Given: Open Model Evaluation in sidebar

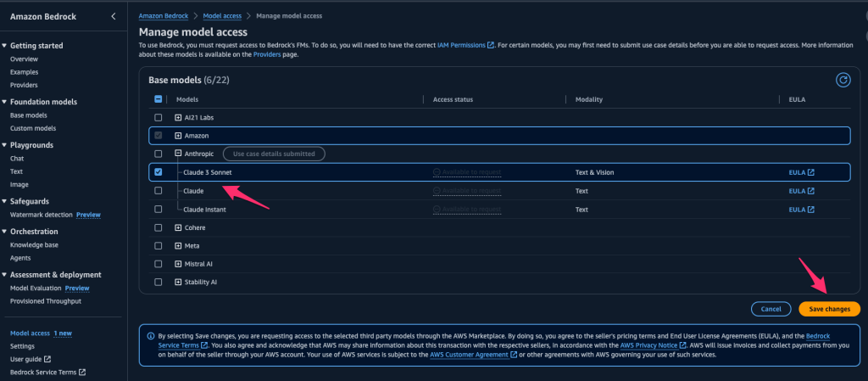Looking at the screenshot, I should tap(36, 288).
